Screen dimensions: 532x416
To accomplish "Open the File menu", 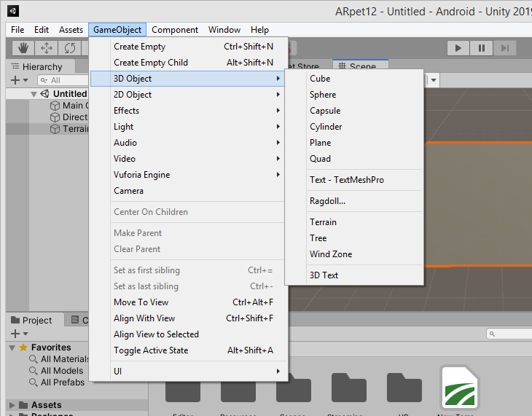I will click(17, 30).
